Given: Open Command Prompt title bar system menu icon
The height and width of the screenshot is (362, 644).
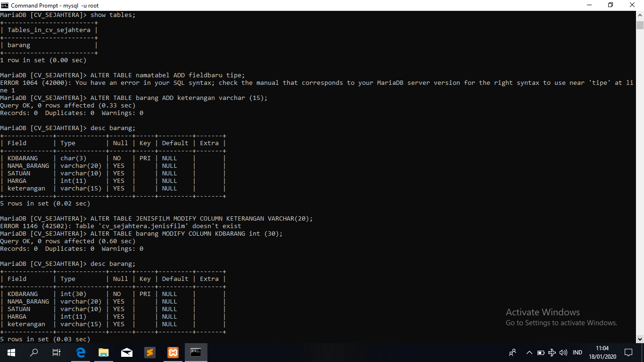Looking at the screenshot, I should coord(5,5).
